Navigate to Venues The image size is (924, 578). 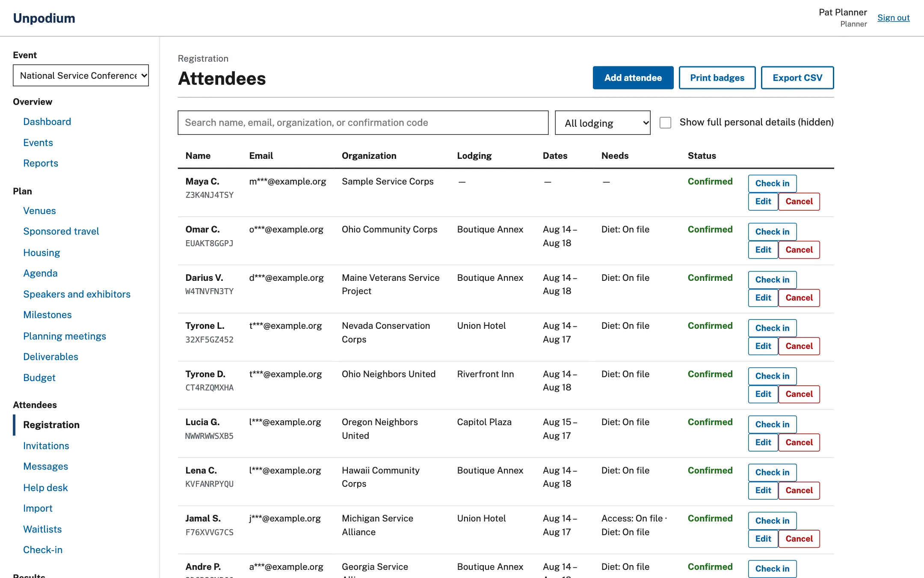(x=39, y=211)
